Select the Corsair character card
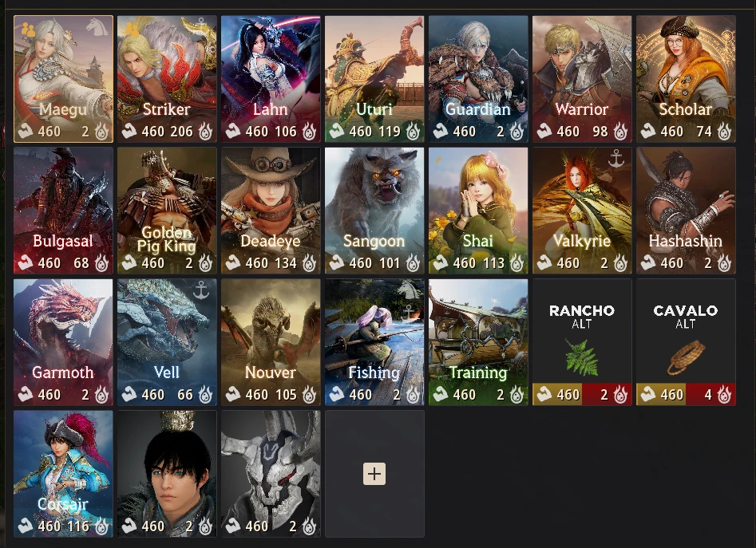The image size is (756, 548). 63,474
